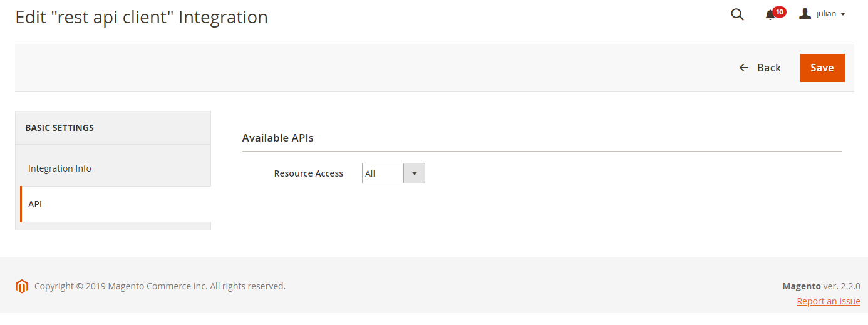868x325 pixels.
Task: Select the API tab in sidebar
Action: click(35, 204)
